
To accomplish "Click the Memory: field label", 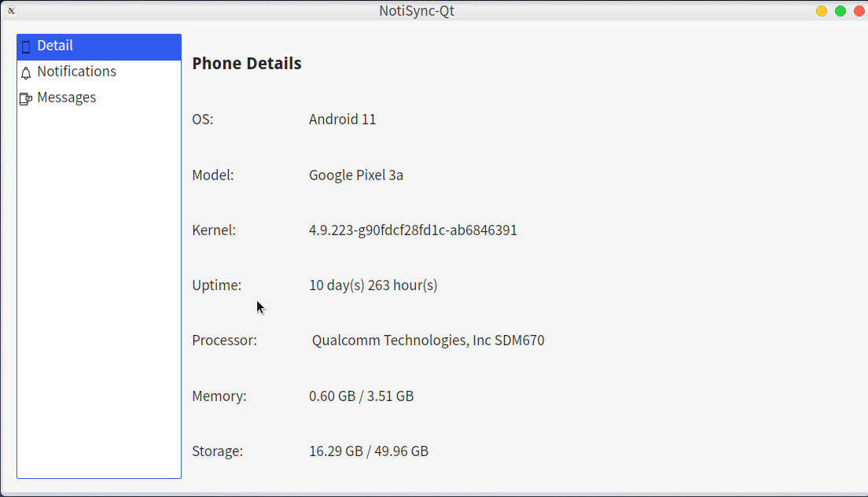I will pyautogui.click(x=219, y=396).
